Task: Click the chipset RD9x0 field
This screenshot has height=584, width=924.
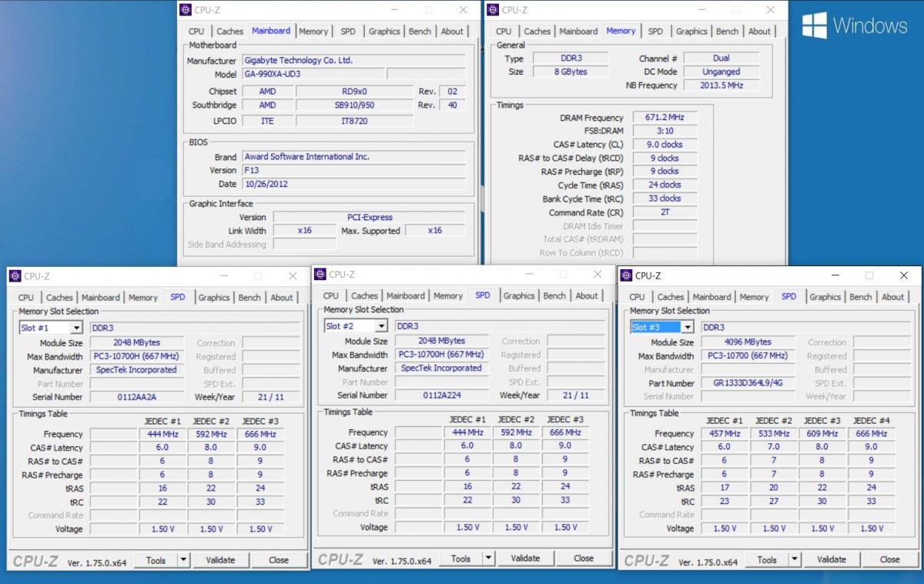Action: (x=354, y=91)
